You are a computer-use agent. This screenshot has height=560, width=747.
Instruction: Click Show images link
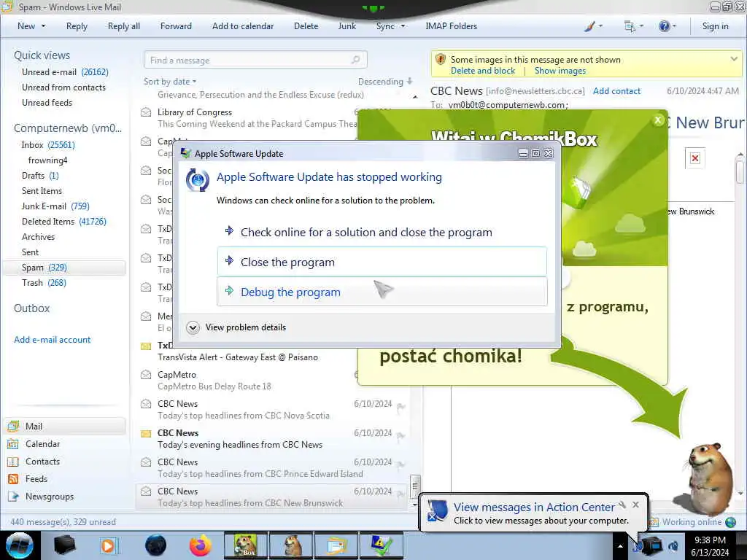click(x=560, y=71)
